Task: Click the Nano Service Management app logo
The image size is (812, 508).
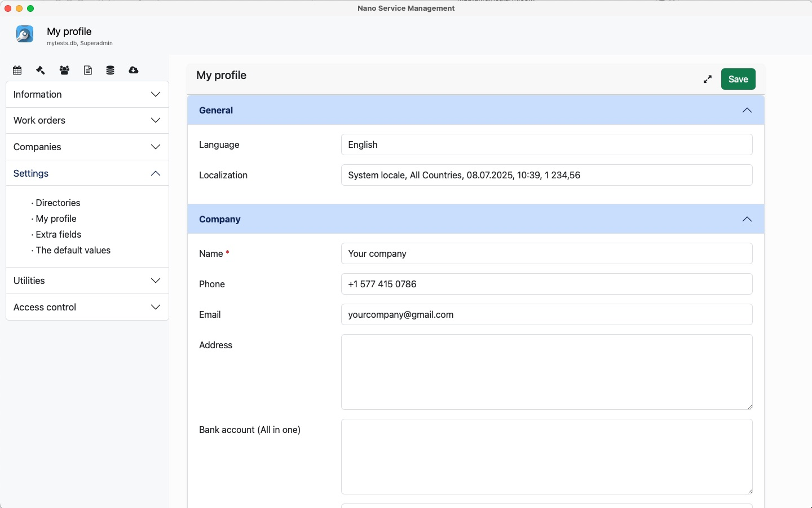Action: 25,34
